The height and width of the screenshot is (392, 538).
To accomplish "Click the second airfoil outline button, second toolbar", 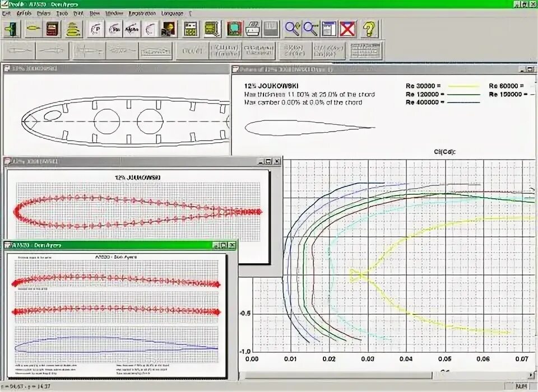I will click(x=52, y=51).
